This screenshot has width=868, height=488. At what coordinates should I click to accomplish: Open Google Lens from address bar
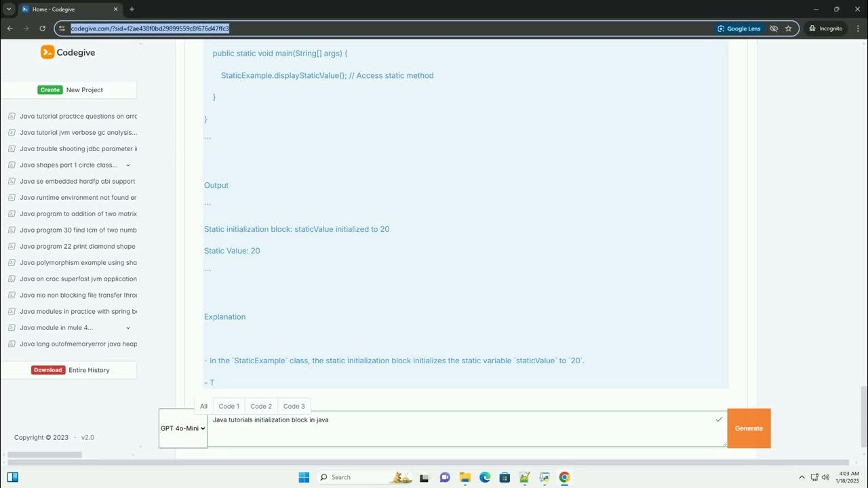tap(739, 28)
